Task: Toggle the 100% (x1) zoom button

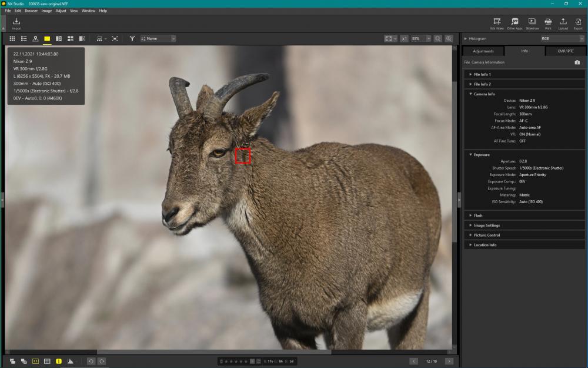Action: click(x=404, y=39)
